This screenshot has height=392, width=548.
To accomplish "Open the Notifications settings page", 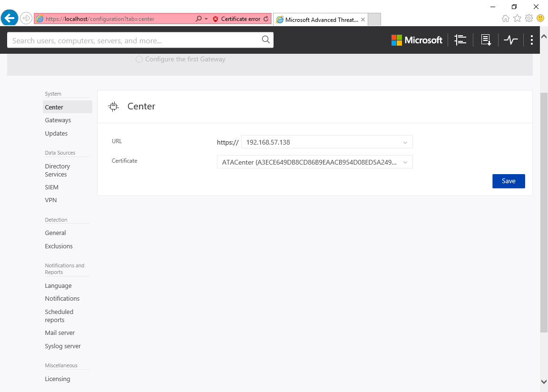I will point(62,299).
